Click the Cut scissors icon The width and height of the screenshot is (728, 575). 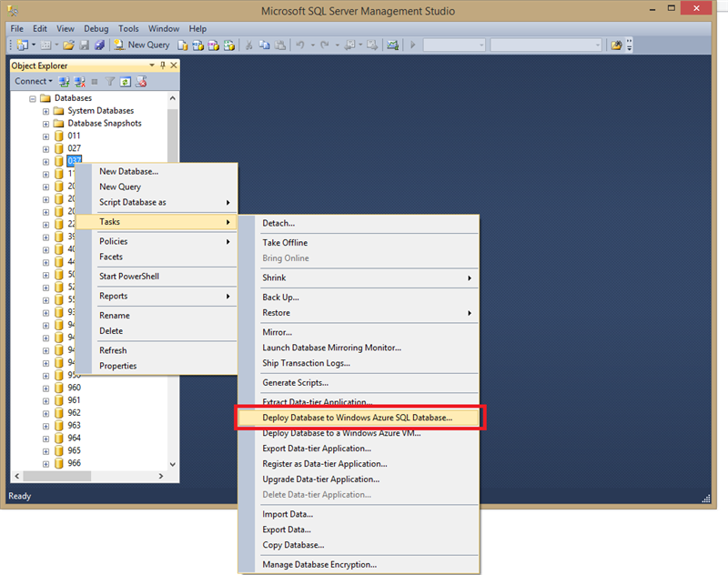[x=248, y=45]
